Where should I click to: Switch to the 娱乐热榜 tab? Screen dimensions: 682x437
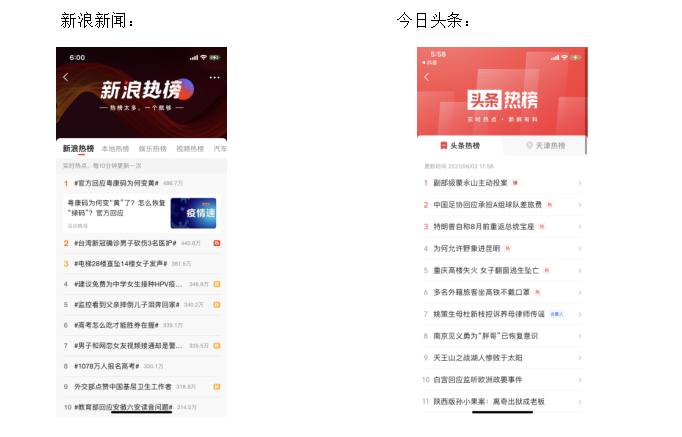pos(153,149)
